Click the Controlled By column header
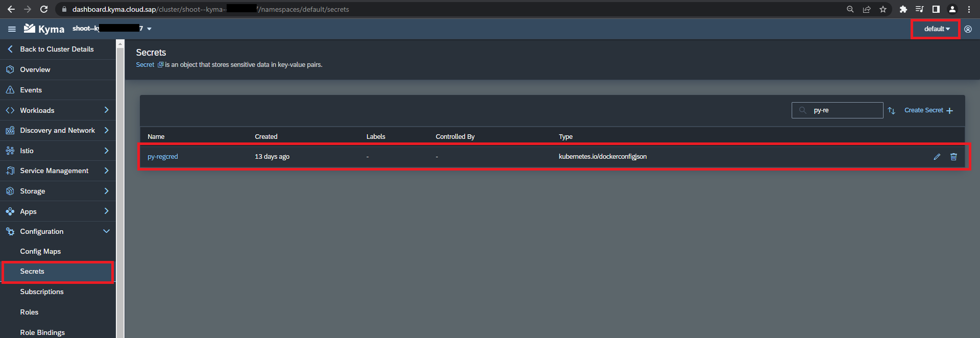Image resolution: width=980 pixels, height=338 pixels. [455, 136]
